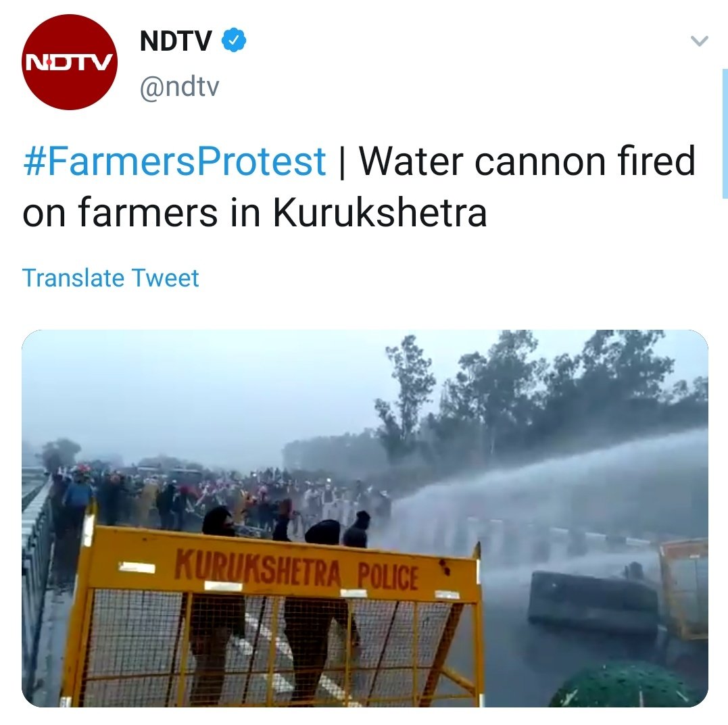This screenshot has width=728, height=725.
Task: Expand the tweet options chevron
Action: pyautogui.click(x=699, y=41)
